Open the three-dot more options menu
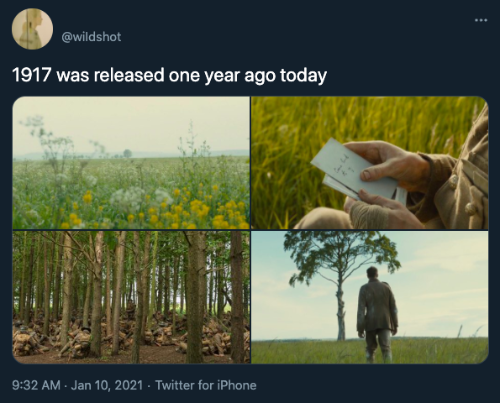 pos(481,20)
